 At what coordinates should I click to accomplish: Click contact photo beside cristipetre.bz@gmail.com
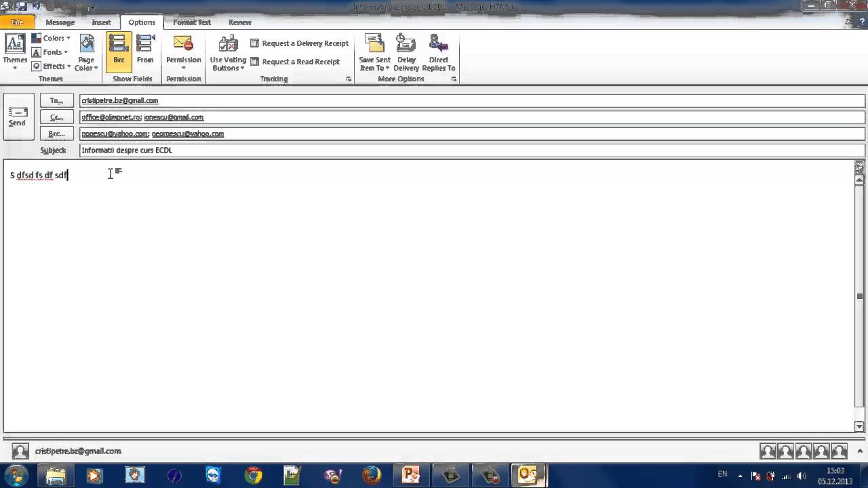(20, 451)
